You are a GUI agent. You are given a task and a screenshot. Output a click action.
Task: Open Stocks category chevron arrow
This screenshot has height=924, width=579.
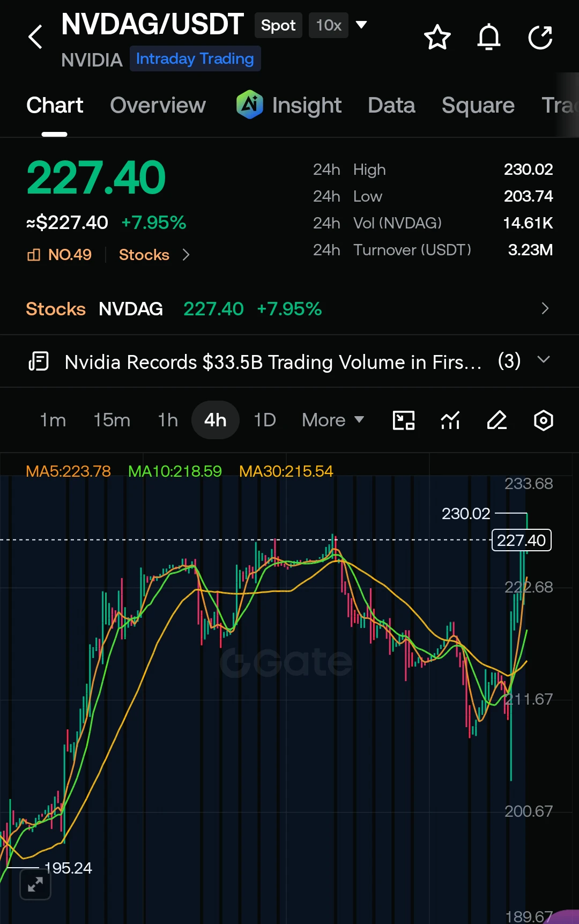[x=186, y=255]
